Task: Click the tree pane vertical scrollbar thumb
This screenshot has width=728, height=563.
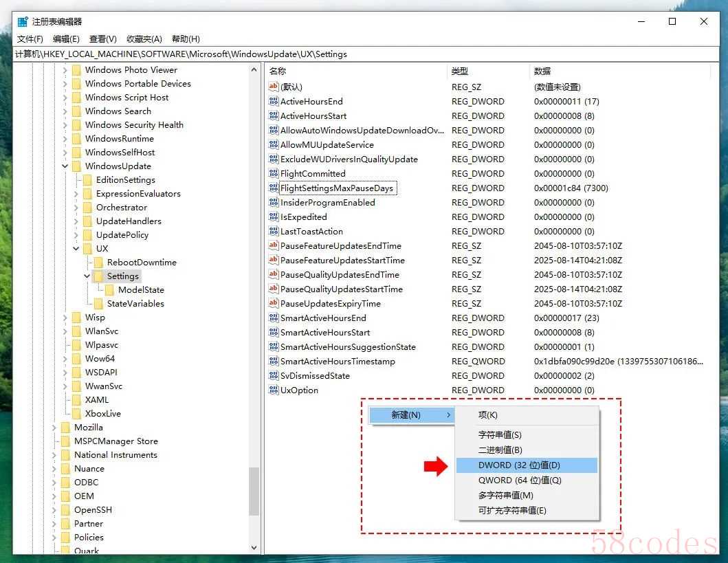Action: [254, 491]
